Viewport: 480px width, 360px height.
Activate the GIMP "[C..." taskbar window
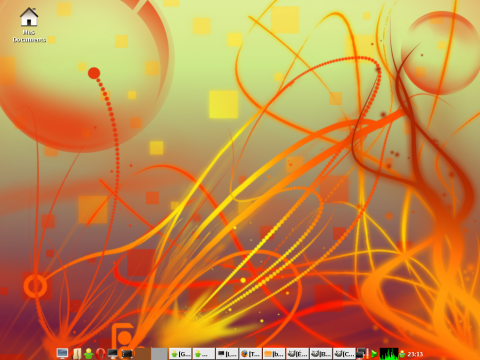click(x=344, y=354)
